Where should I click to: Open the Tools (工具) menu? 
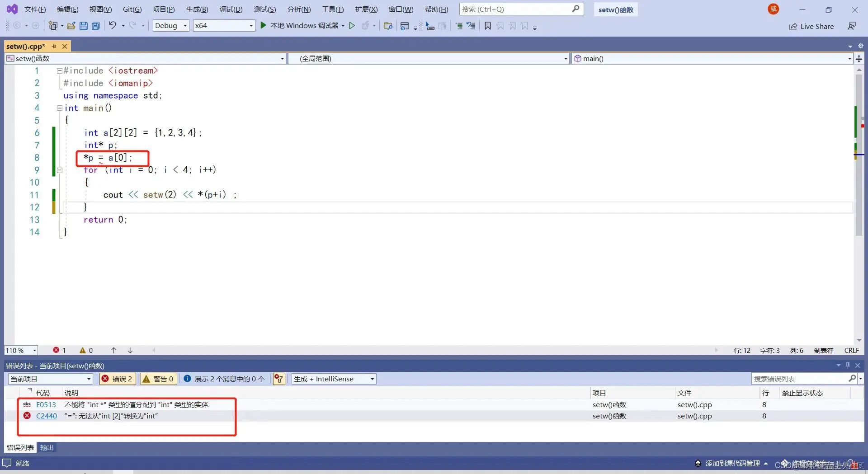333,9
